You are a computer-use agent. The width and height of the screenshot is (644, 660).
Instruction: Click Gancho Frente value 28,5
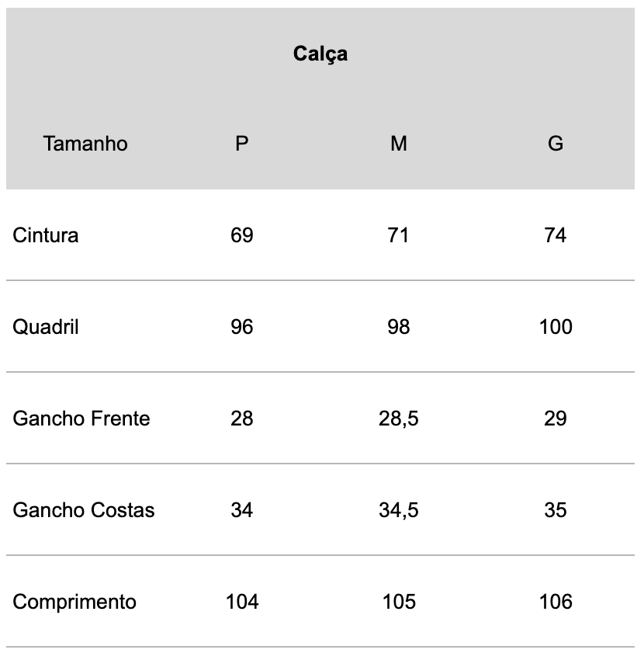click(398, 419)
